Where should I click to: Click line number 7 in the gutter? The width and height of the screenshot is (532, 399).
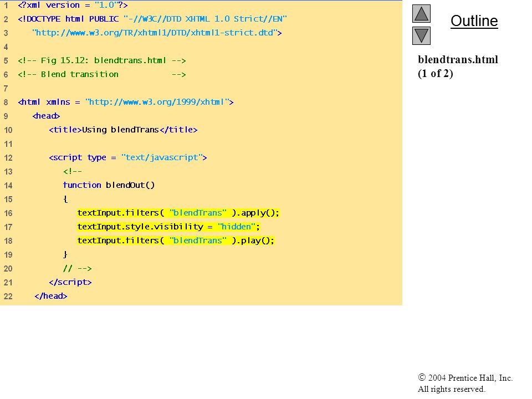[x=6, y=89]
